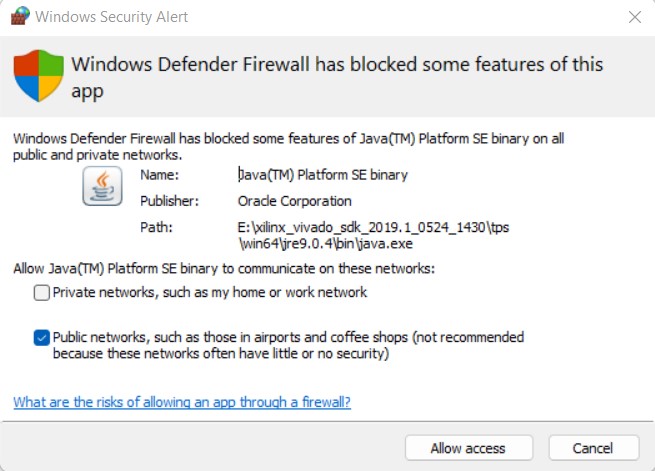Enable the Private networks checkbox
Image resolution: width=655 pixels, height=471 pixels.
(41, 293)
